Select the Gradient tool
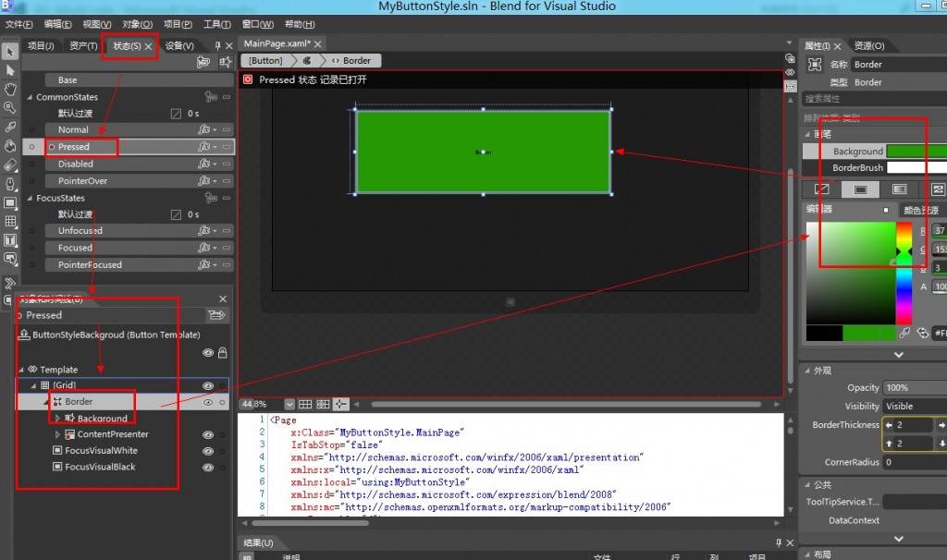This screenshot has height=560, width=947. coord(9,164)
